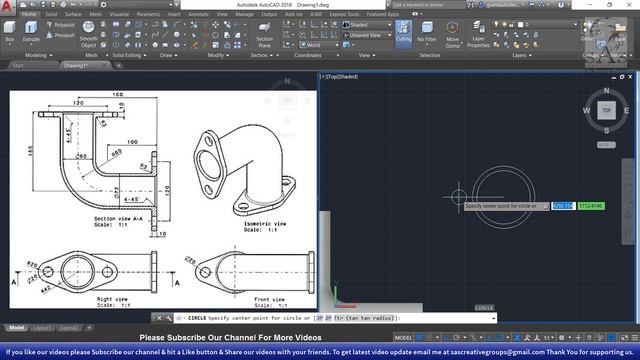
Task: Open Layer Properties manager
Action: click(478, 35)
